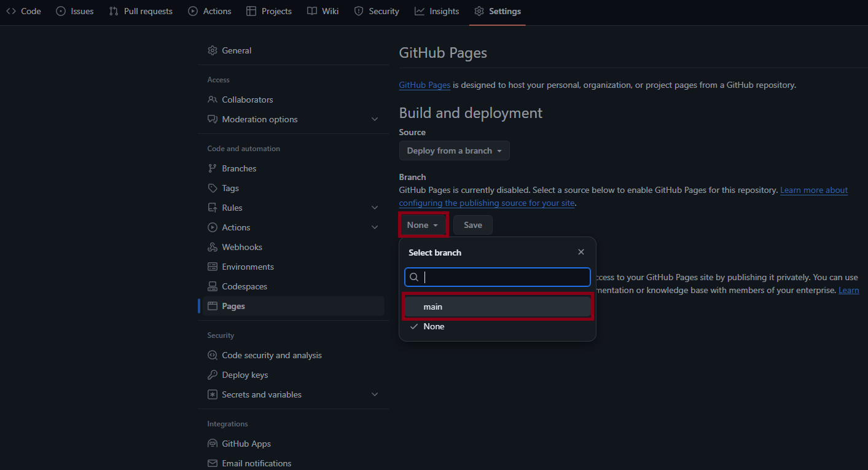Click the Wiki book icon
The image size is (868, 470).
[312, 11]
